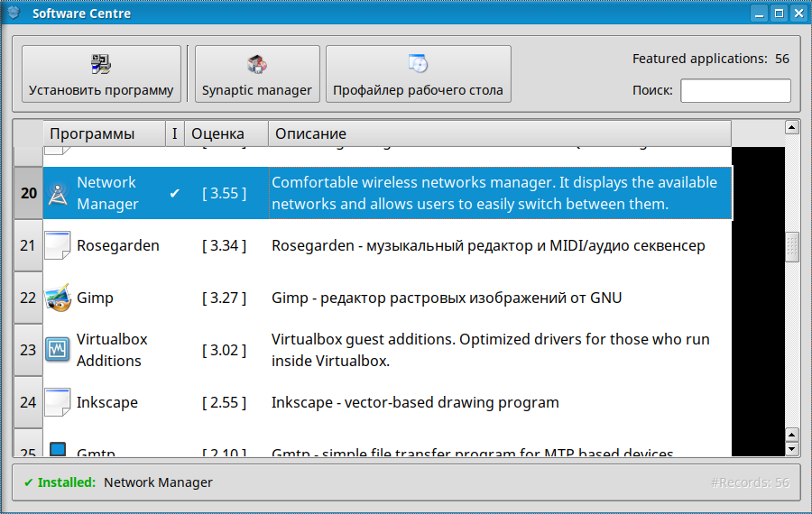Image resolution: width=812 pixels, height=514 pixels.
Task: Click the Network Manager installed checkmark
Action: click(x=175, y=193)
